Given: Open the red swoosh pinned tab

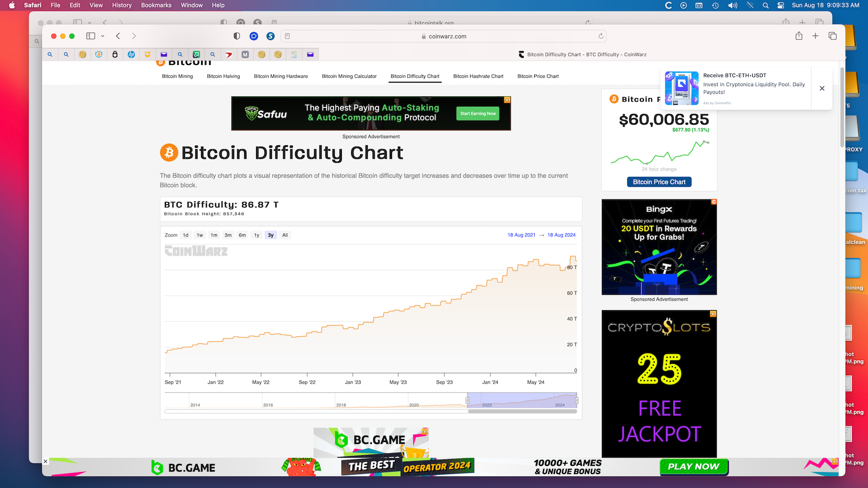Looking at the screenshot, I should coord(229,54).
